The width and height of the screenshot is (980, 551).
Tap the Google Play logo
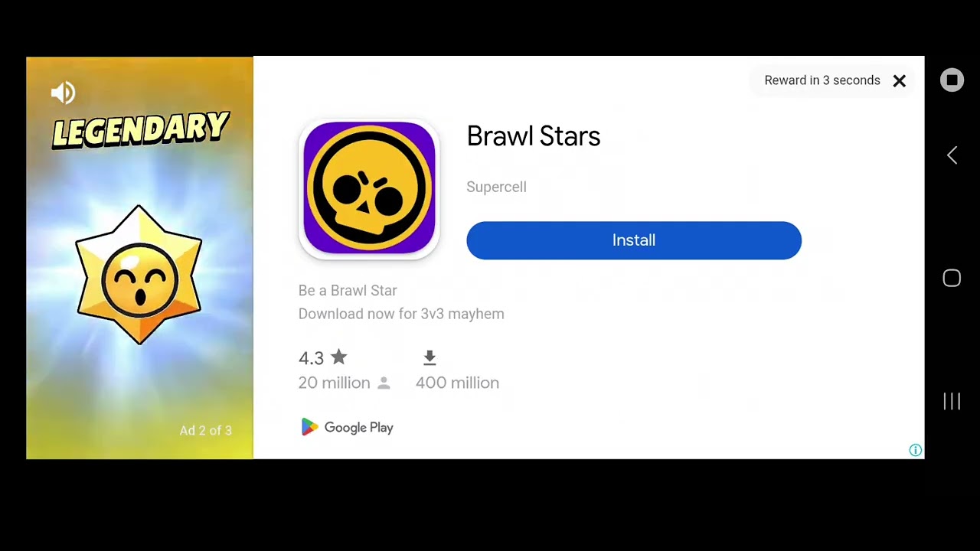click(347, 427)
